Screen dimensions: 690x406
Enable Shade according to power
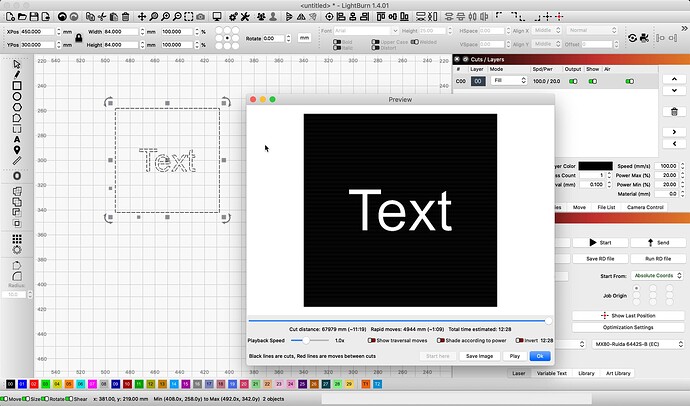[440, 340]
